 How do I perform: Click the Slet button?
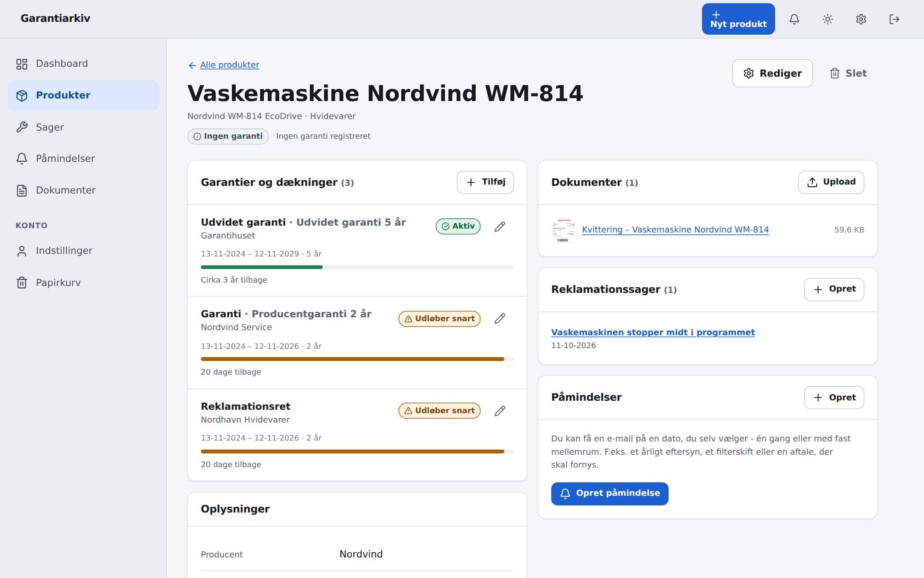(x=848, y=73)
